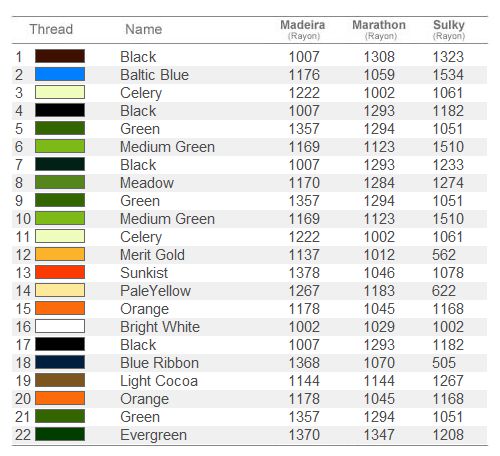The image size is (500, 456).
Task: Click the Blue Ribbon navy swatch
Action: point(60,362)
